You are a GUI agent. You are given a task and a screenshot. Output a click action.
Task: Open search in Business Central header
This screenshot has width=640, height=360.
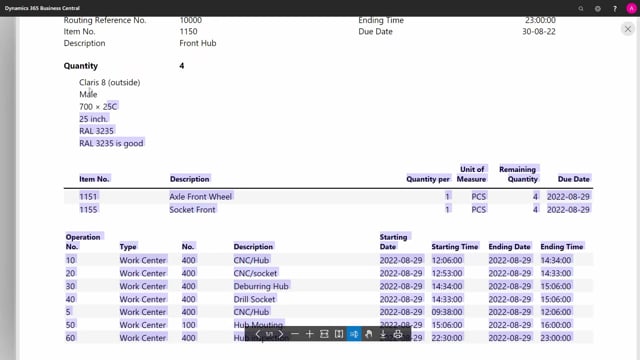point(581,8)
